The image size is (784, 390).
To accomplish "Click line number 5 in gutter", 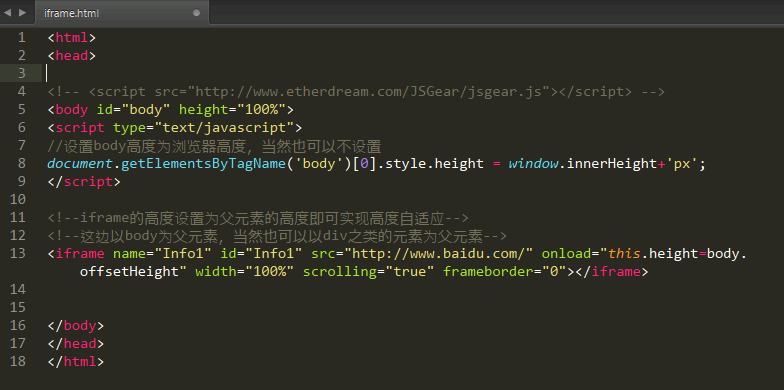I will coord(21,110).
